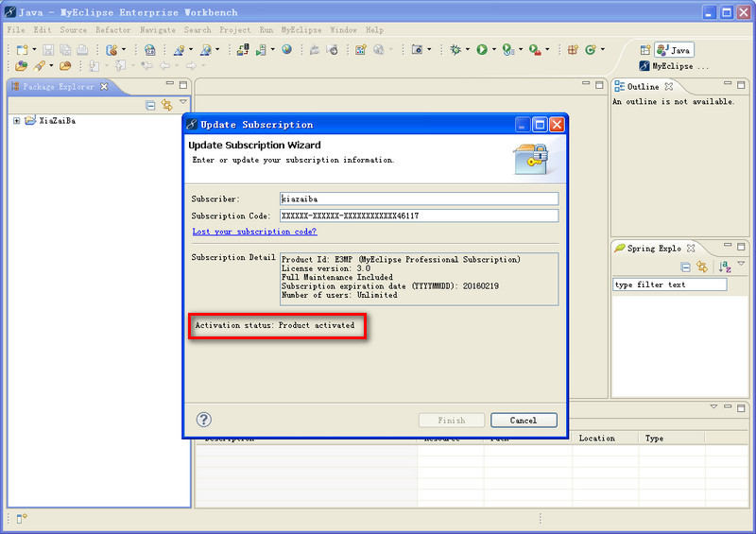Select the Package Explorer tab
The width and height of the screenshot is (756, 534).
[59, 86]
